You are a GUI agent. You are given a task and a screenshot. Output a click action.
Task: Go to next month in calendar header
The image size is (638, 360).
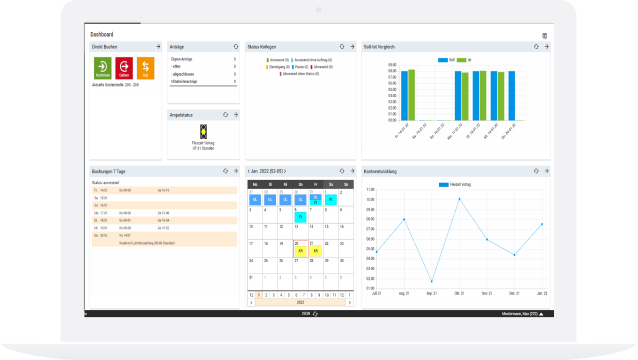coord(285,171)
